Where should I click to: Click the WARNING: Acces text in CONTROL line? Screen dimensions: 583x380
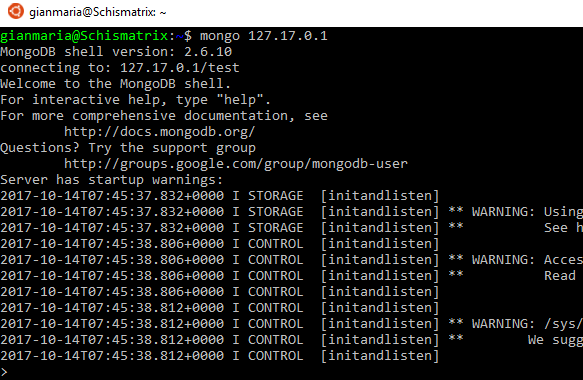pos(527,260)
